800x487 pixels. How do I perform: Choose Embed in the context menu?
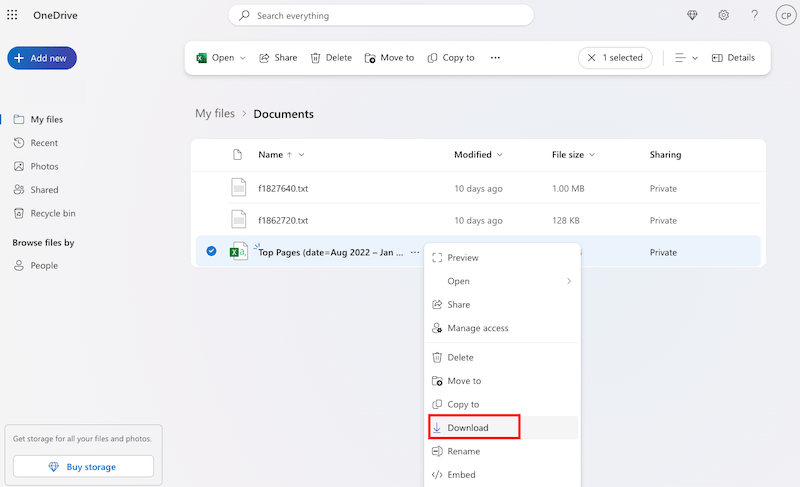coord(502,475)
